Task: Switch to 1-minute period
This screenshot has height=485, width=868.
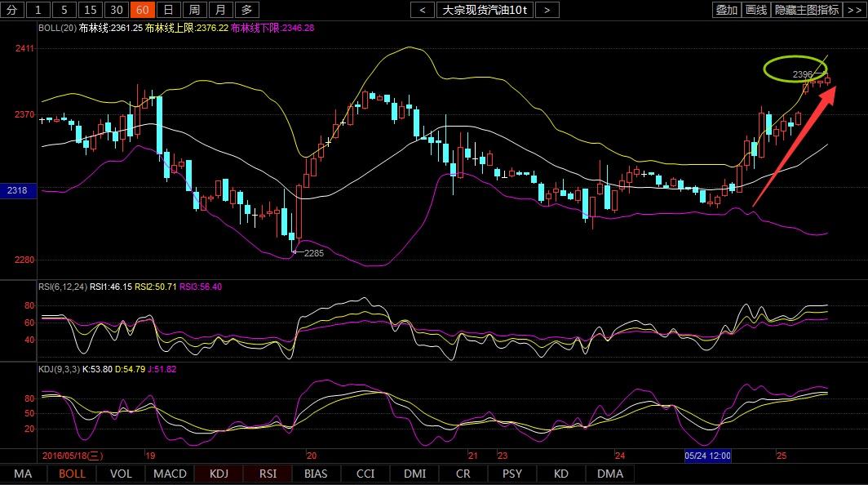Action: click(x=38, y=10)
